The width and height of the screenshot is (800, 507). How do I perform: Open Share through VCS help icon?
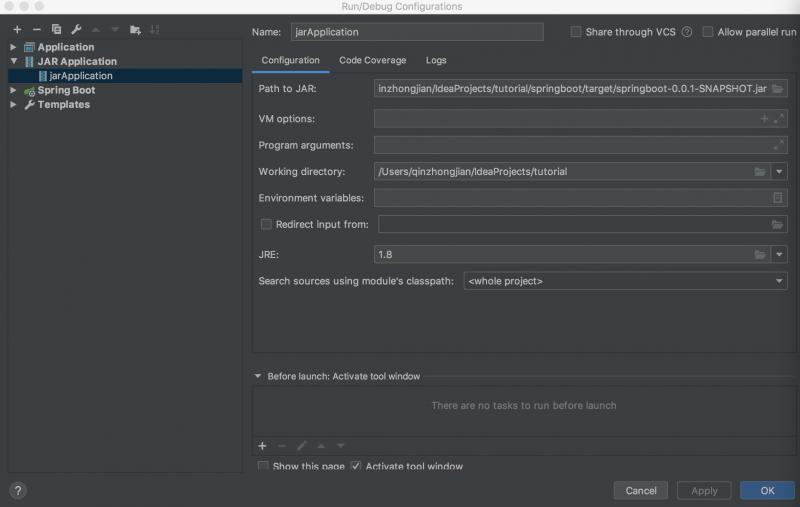pos(687,32)
